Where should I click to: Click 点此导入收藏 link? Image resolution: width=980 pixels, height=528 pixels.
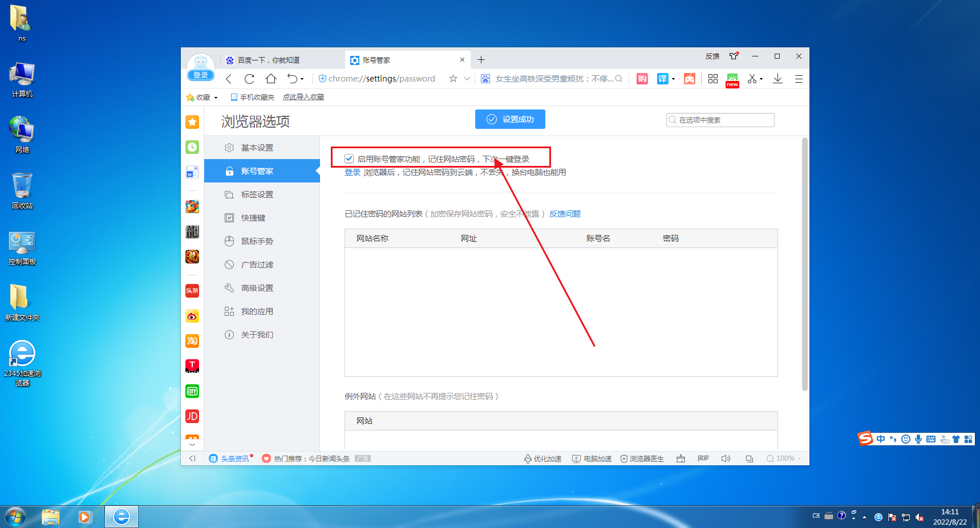(x=303, y=98)
